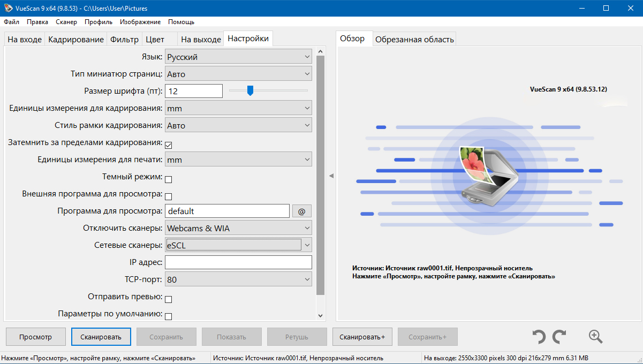Viewport: 643px width, 364px height.
Task: Open the Помощь menu
Action: tap(181, 22)
